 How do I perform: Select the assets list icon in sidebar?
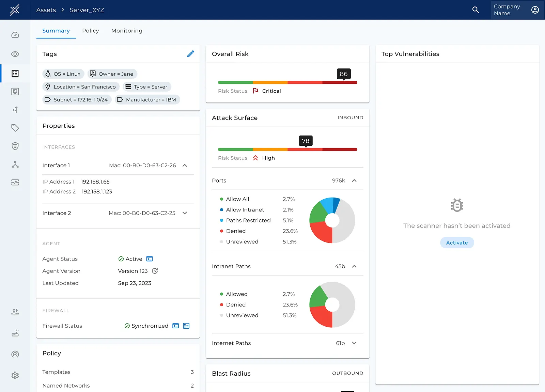15,73
